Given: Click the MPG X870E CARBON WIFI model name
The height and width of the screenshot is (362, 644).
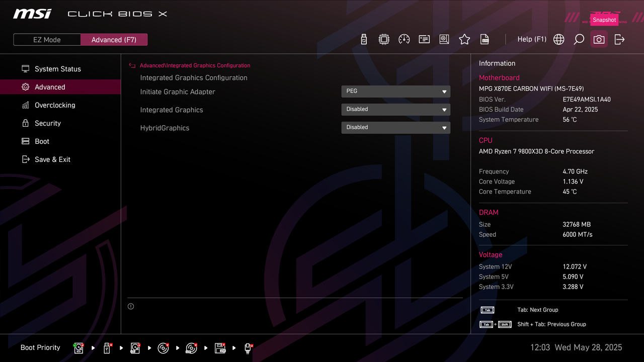Looking at the screenshot, I should tap(531, 88).
